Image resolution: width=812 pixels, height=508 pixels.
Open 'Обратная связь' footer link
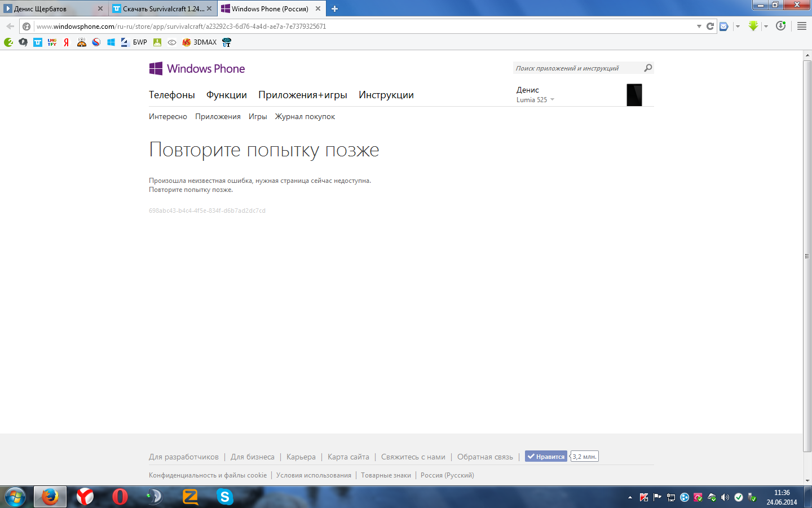click(x=485, y=457)
